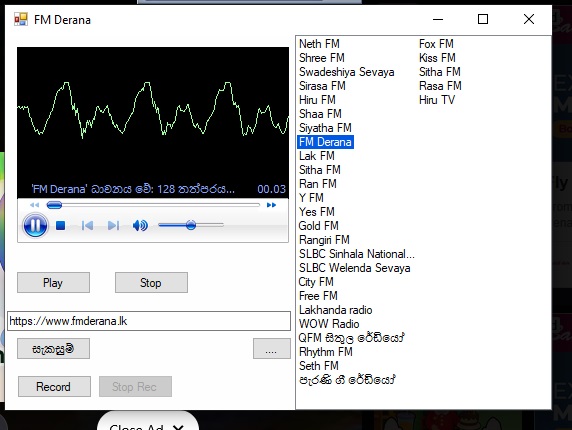Image resolution: width=572 pixels, height=430 pixels.
Task: Click the Play button
Action: coord(53,283)
